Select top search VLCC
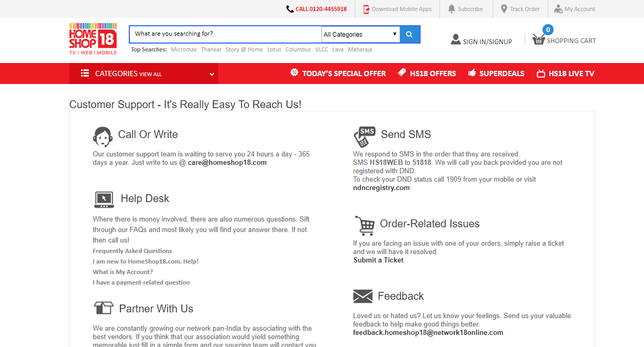 point(322,49)
